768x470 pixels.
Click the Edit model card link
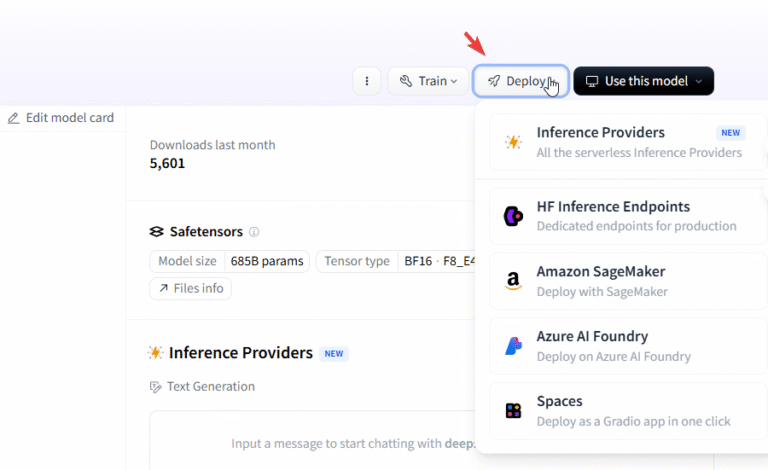tap(69, 118)
